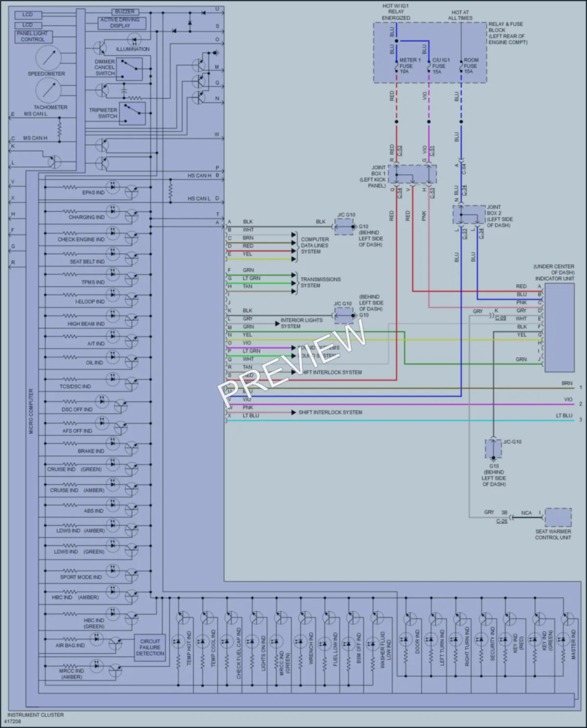Click the HBC IND (AMBER) label
This screenshot has height=728, width=587.
click(75, 597)
